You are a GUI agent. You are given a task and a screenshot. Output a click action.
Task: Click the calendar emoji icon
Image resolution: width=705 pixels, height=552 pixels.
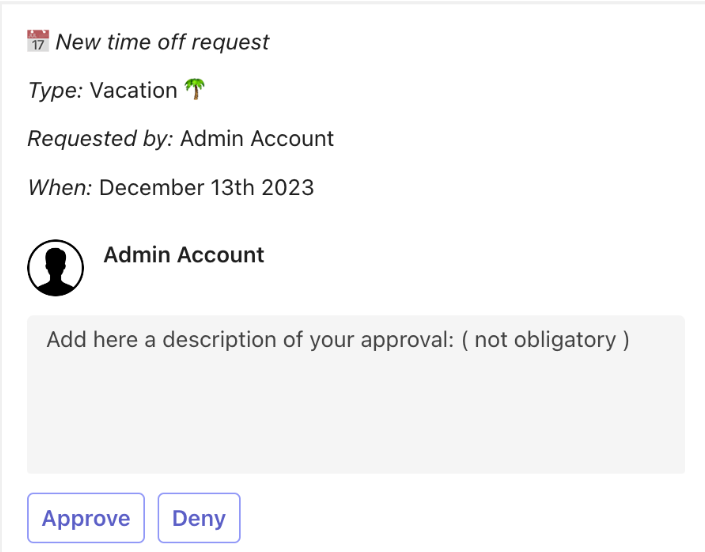(38, 42)
